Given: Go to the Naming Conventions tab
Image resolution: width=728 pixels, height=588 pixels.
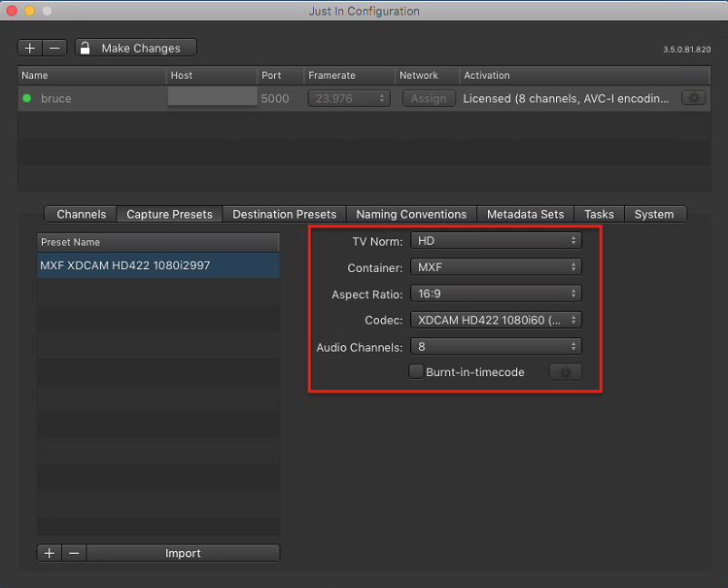Looking at the screenshot, I should pos(411,214).
